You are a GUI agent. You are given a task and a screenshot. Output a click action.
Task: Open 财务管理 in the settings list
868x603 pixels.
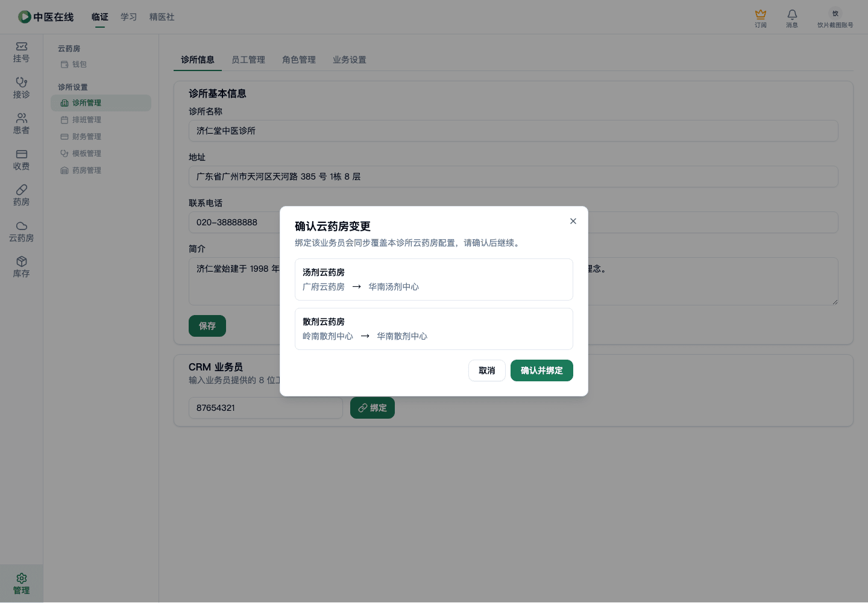pyautogui.click(x=101, y=137)
